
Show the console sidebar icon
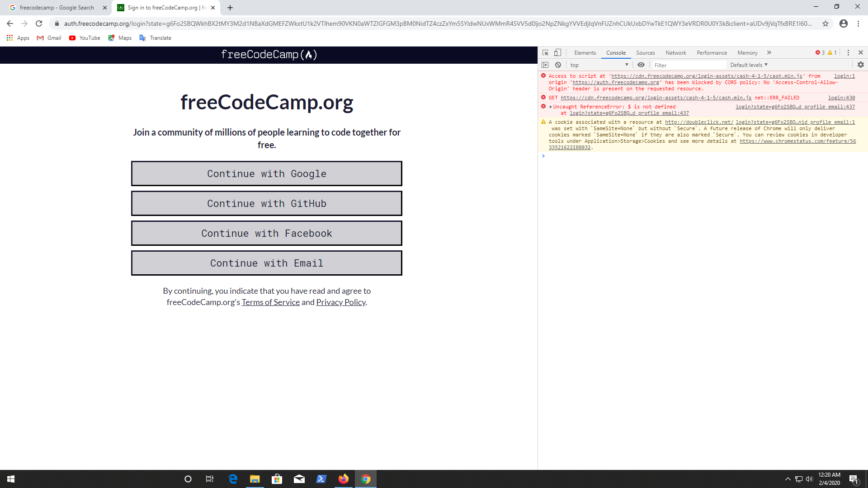545,65
